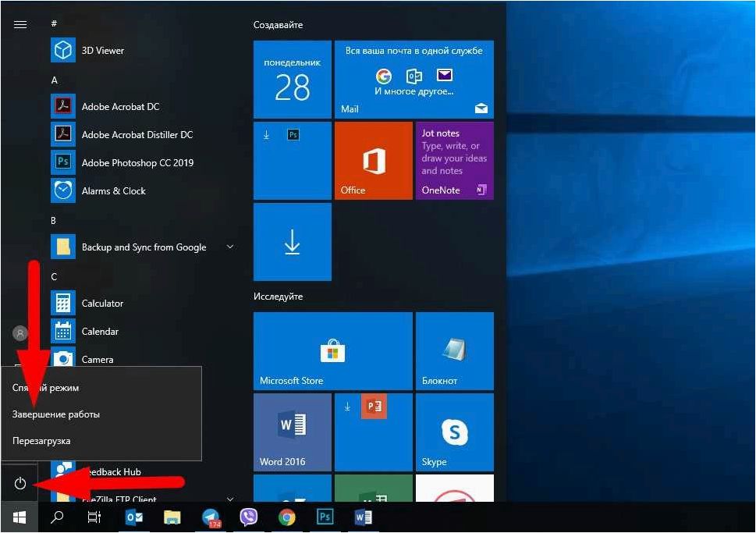The height and width of the screenshot is (533, 756).
Task: Open Backup and Sync from Google folder
Action: [144, 247]
